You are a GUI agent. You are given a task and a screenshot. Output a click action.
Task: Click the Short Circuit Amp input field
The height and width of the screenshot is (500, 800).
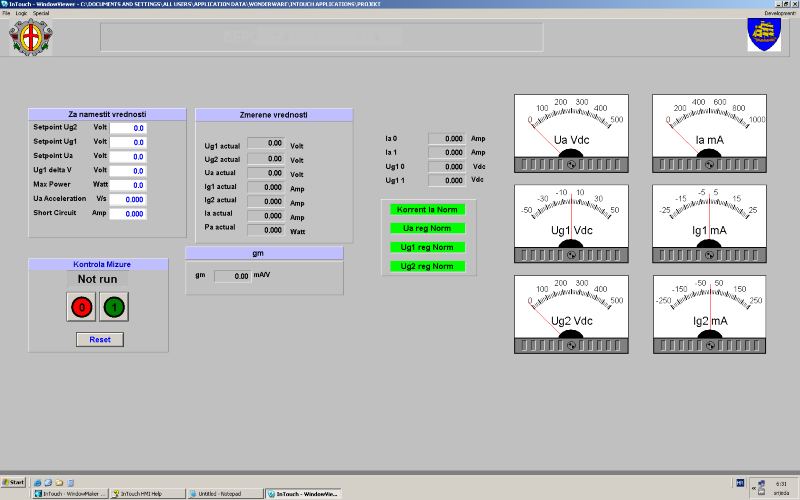(128, 214)
